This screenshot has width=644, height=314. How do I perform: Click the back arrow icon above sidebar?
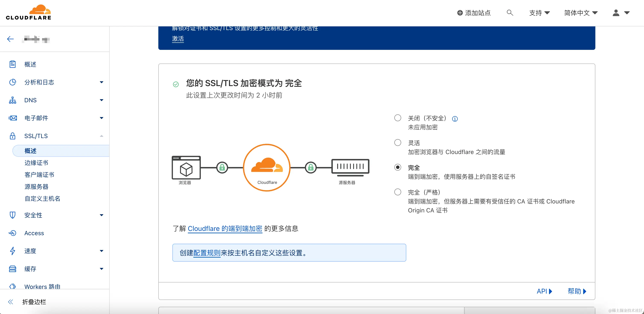tap(10, 39)
